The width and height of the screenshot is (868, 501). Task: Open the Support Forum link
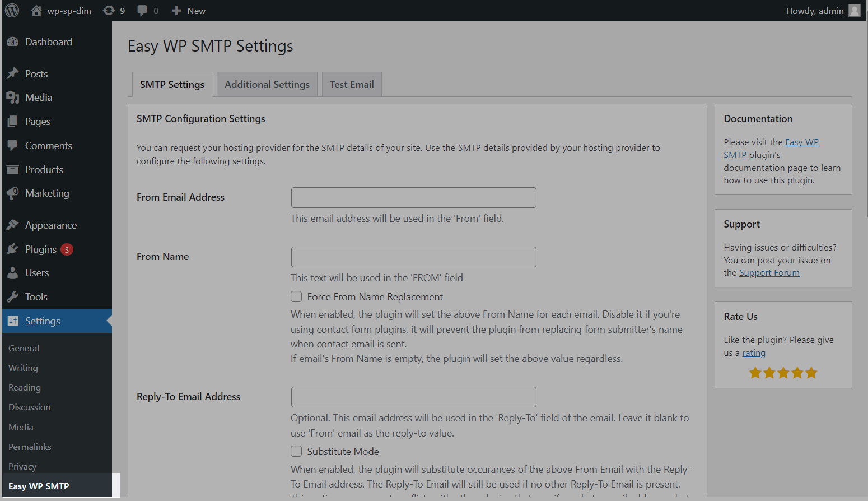click(x=769, y=273)
